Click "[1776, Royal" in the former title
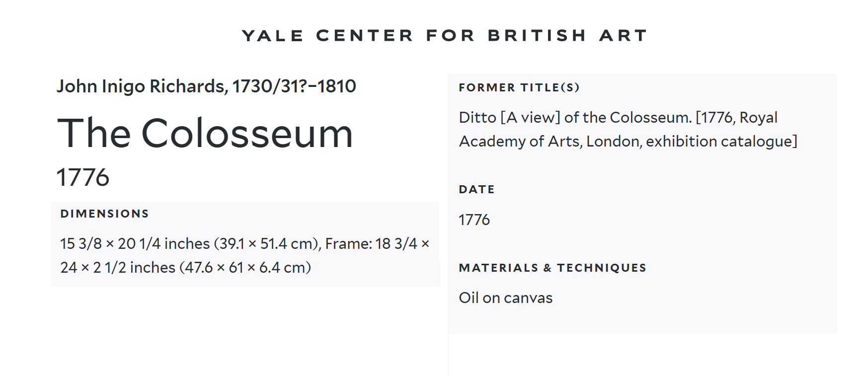The height and width of the screenshot is (377, 868). tap(736, 118)
